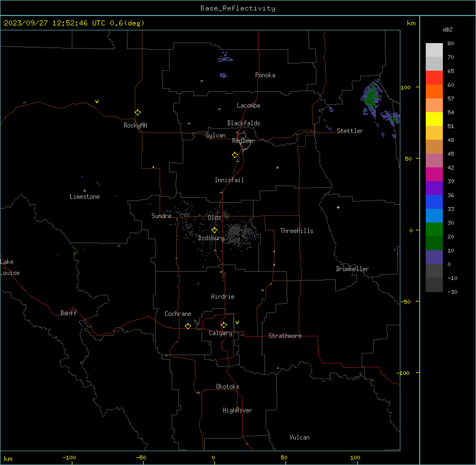
Task: Click the 54 dBZ yellow color swatch
Action: click(434, 119)
